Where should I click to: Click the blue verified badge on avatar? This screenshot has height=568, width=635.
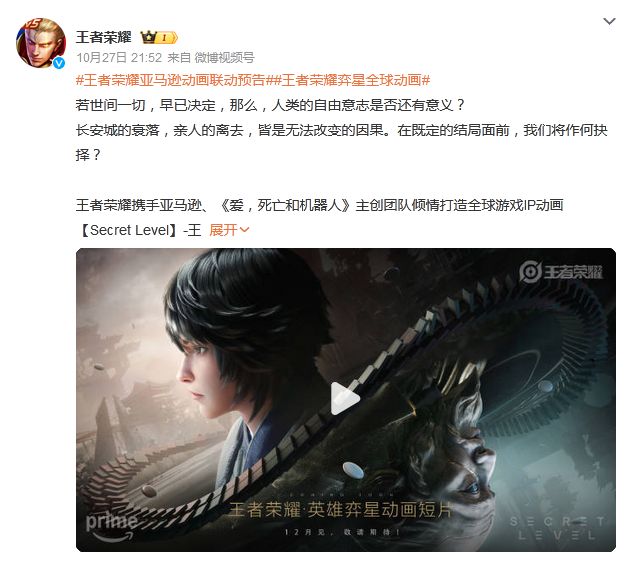coord(59,63)
